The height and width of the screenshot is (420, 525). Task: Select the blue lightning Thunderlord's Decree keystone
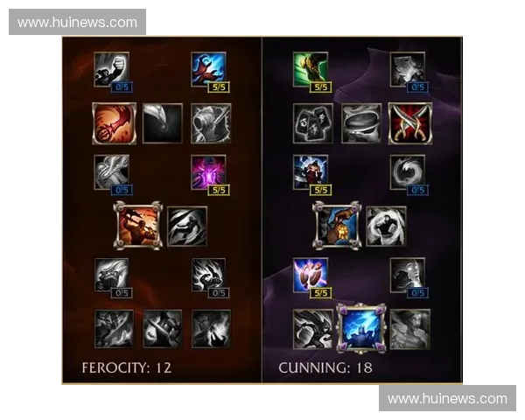click(360, 329)
